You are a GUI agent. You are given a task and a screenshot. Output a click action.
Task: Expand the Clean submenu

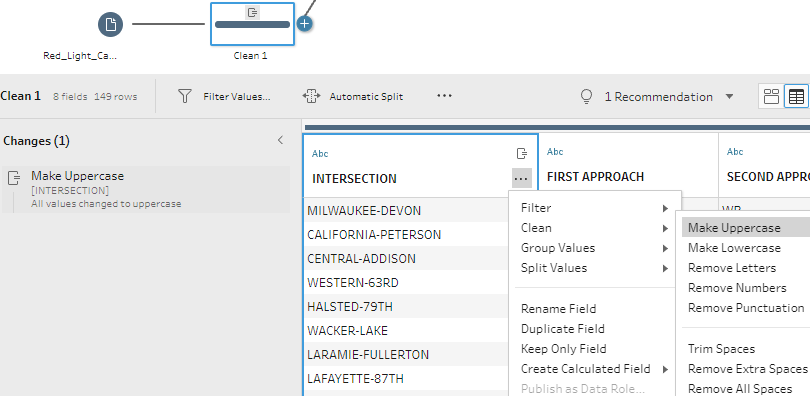click(x=595, y=228)
